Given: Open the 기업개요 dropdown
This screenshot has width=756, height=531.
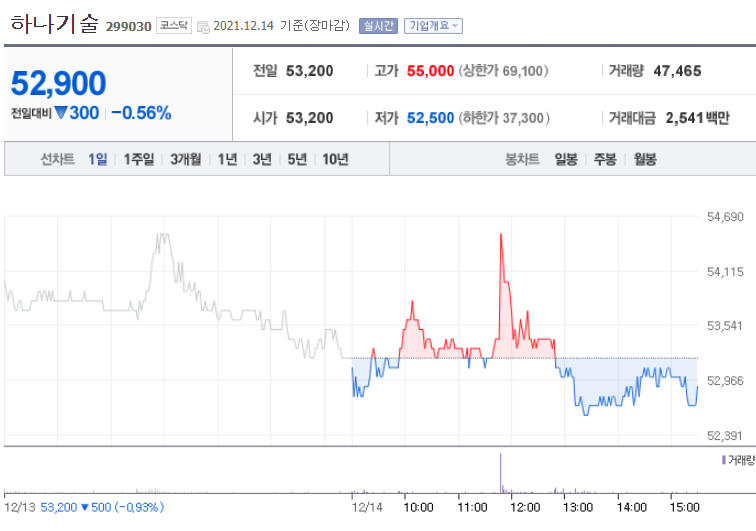Looking at the screenshot, I should (x=433, y=26).
